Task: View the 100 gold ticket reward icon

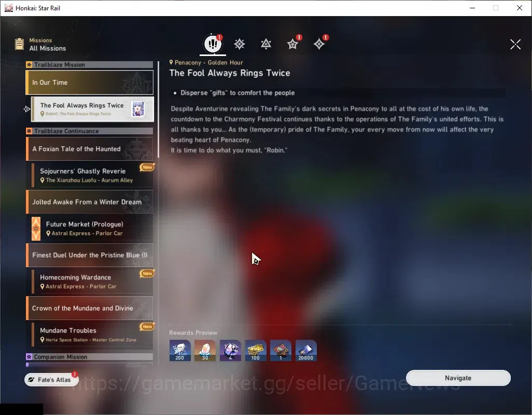Action: (x=256, y=350)
